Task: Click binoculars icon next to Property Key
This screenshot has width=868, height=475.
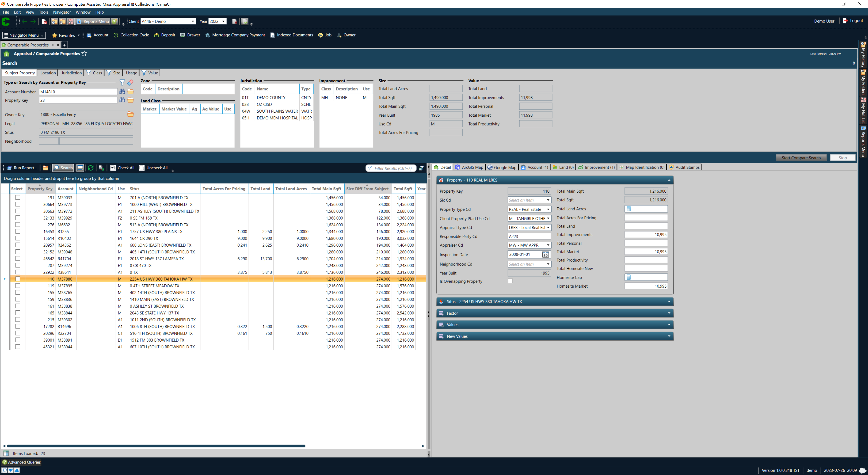Action: (122, 100)
